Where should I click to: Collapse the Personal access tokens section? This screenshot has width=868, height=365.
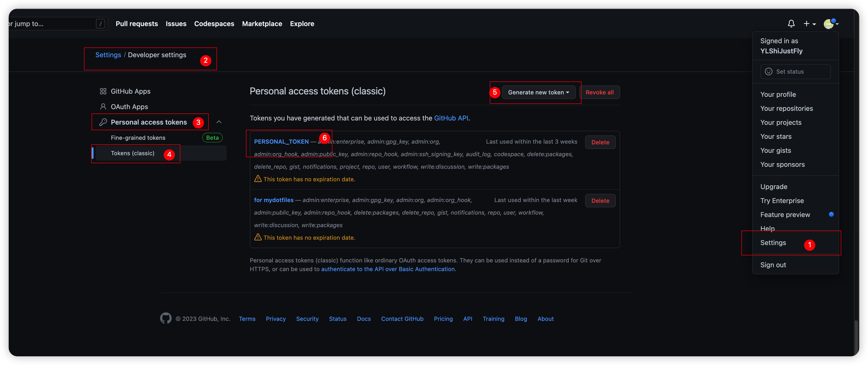pyautogui.click(x=219, y=122)
